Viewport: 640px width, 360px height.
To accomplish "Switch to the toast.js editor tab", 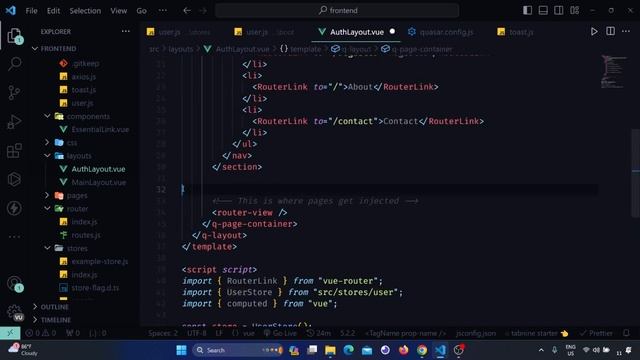I will coord(516,32).
